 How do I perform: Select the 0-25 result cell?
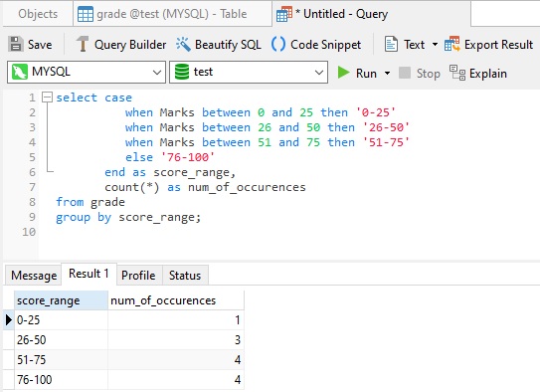(x=61, y=320)
